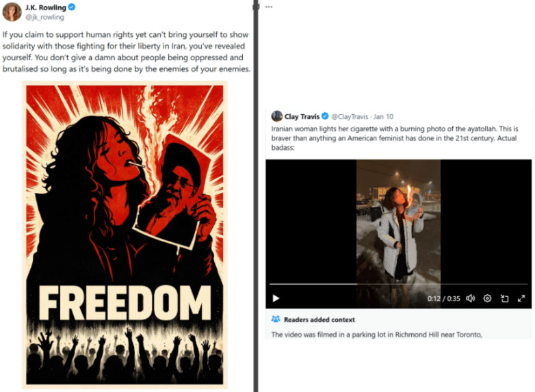Open the video's picture-in-picture icon
This screenshot has width=535, height=392.
[x=504, y=298]
